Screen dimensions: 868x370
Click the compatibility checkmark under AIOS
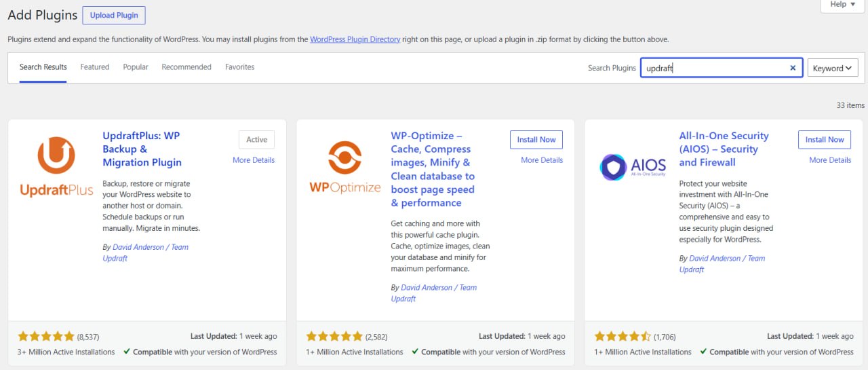[704, 352]
